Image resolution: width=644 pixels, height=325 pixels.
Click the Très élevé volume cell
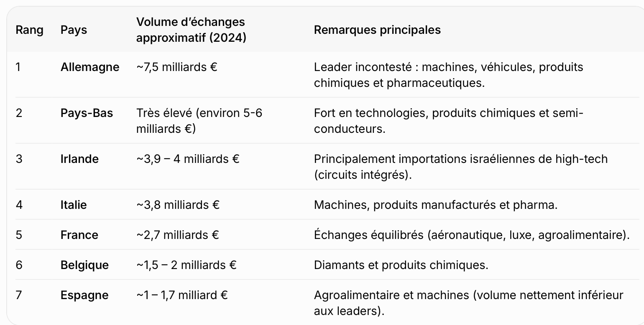199,121
